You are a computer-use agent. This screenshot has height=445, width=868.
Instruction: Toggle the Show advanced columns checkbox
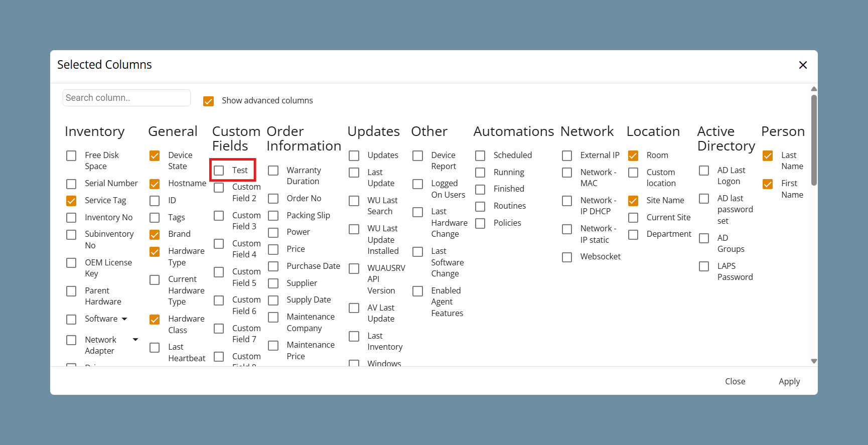click(208, 101)
